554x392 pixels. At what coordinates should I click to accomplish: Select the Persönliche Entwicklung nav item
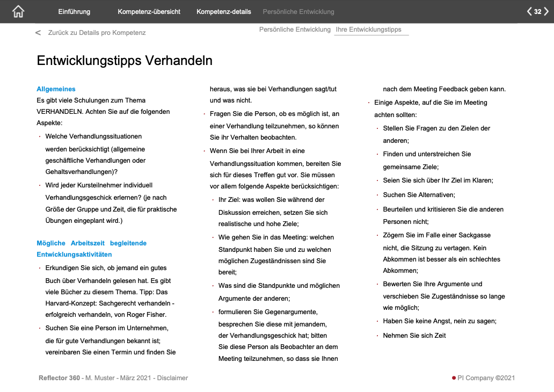(x=297, y=11)
